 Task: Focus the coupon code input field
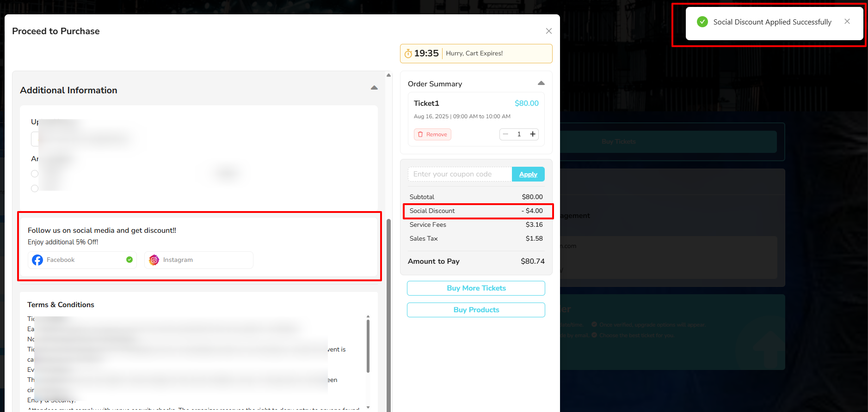(460, 174)
